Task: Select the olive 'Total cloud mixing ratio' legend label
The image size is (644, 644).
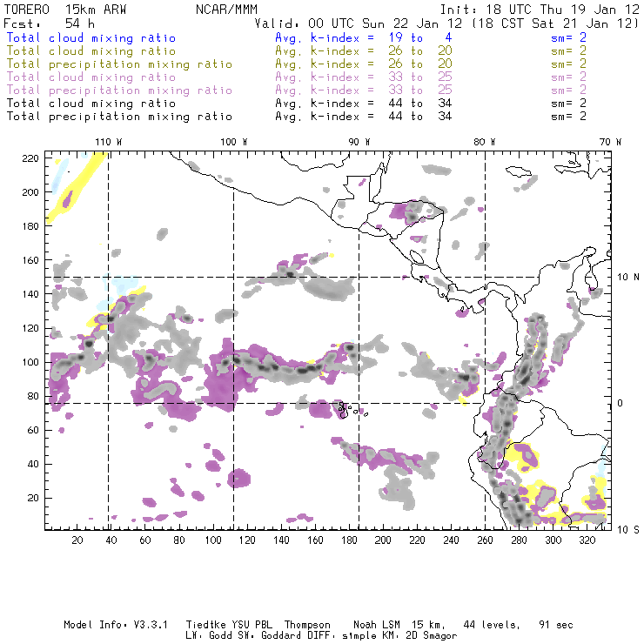Action: [91, 51]
